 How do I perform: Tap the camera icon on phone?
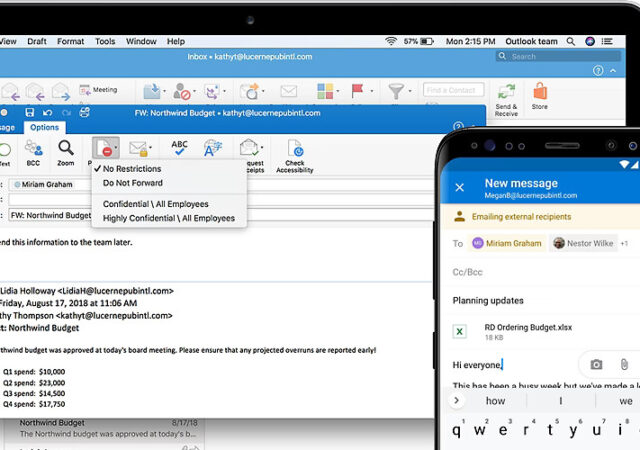[x=596, y=365]
